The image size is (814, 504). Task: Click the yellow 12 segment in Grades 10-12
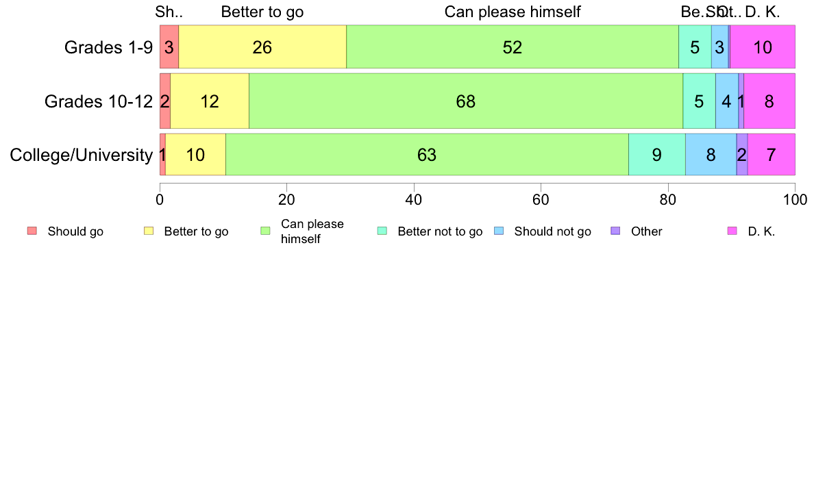210,101
